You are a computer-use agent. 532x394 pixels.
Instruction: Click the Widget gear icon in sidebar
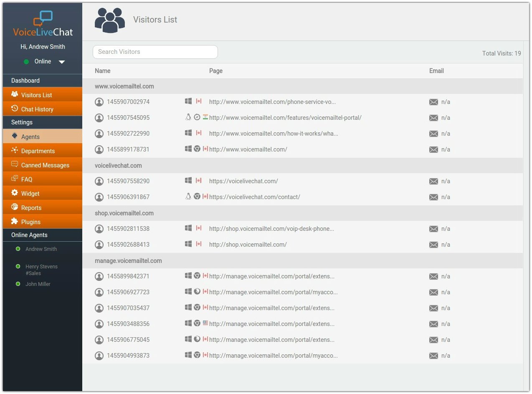pyautogui.click(x=15, y=193)
